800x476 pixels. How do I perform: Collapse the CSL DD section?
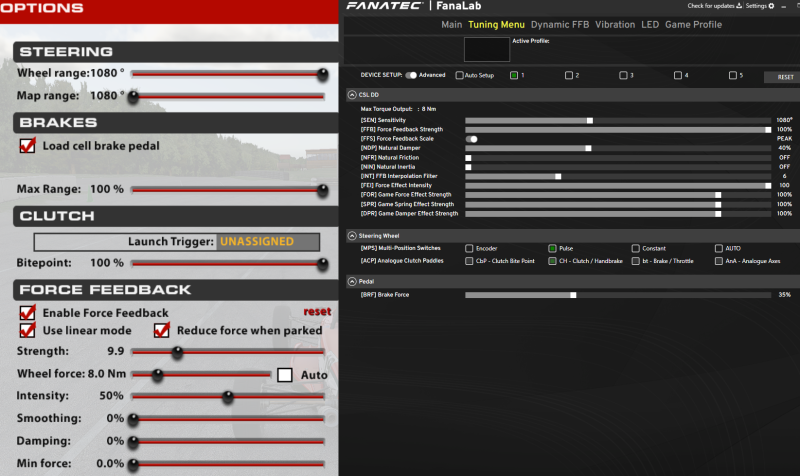(x=352, y=94)
